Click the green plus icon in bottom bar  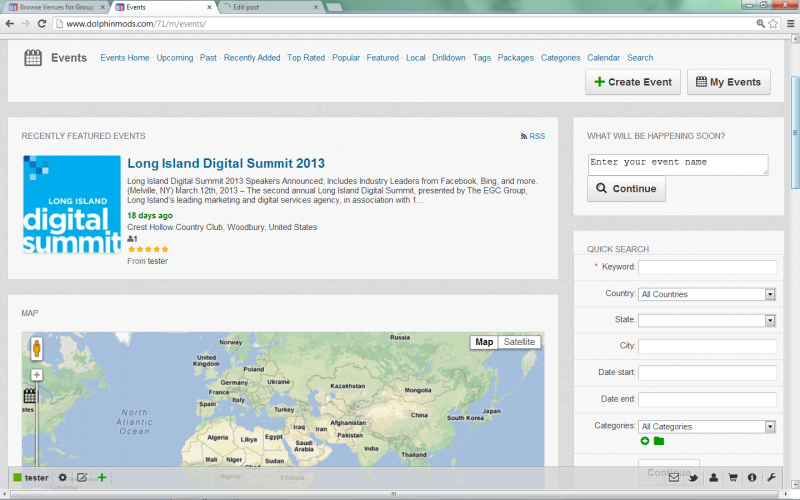102,478
